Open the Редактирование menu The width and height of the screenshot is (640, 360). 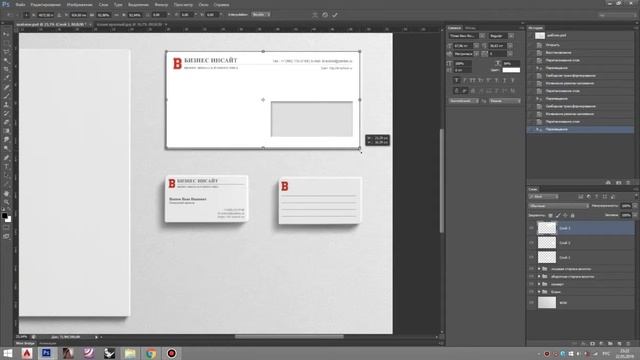pyautogui.click(x=46, y=4)
